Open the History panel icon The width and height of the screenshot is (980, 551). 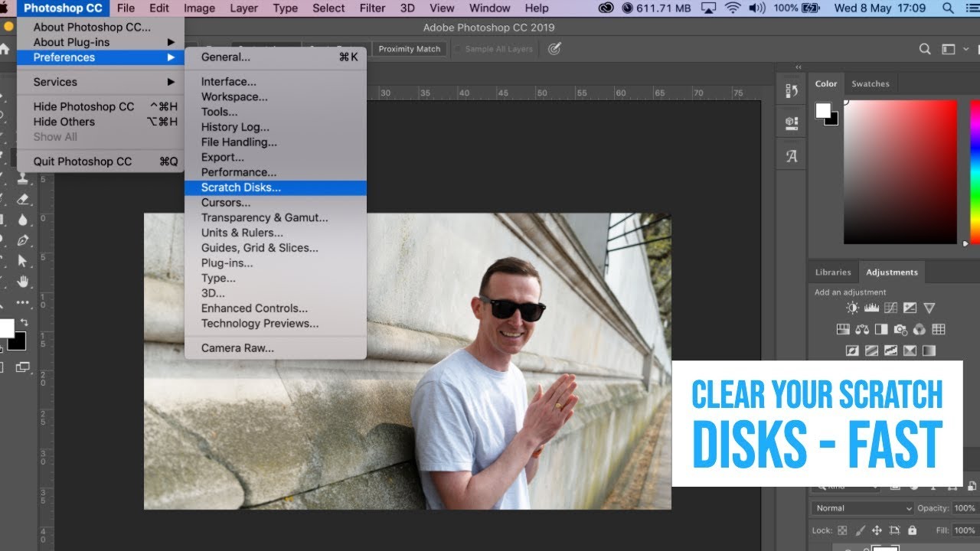(792, 91)
